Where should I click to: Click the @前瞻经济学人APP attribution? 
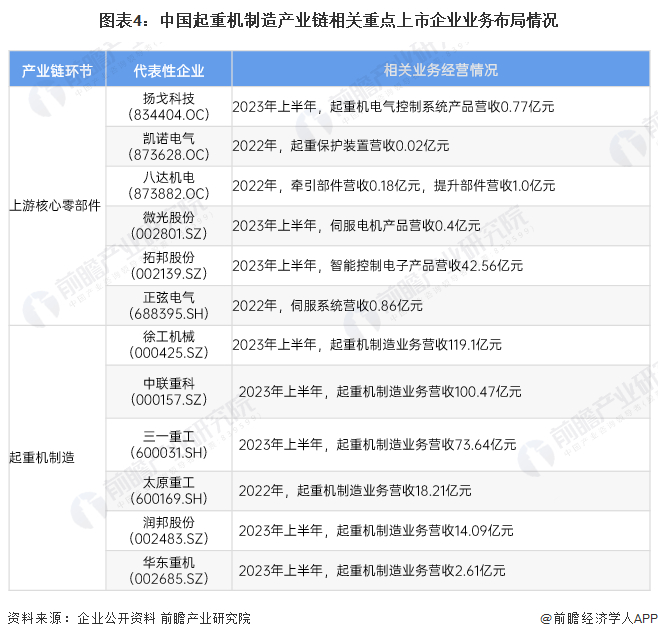[599, 618]
